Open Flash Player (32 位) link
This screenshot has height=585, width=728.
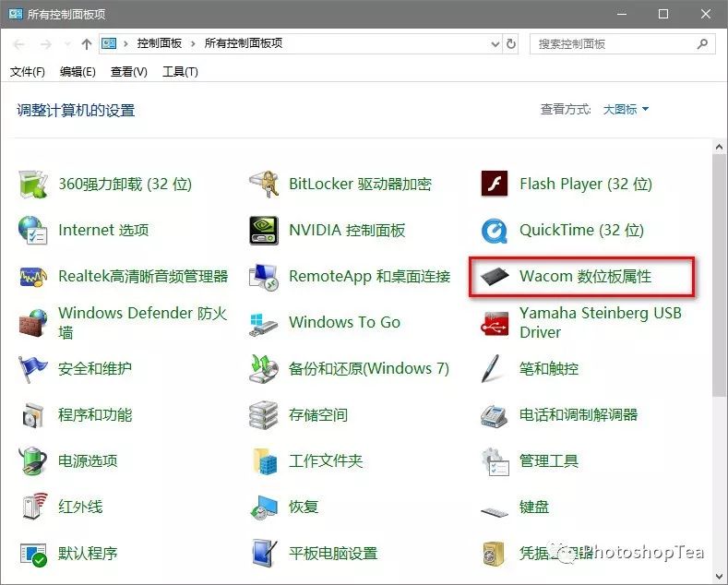[586, 185]
